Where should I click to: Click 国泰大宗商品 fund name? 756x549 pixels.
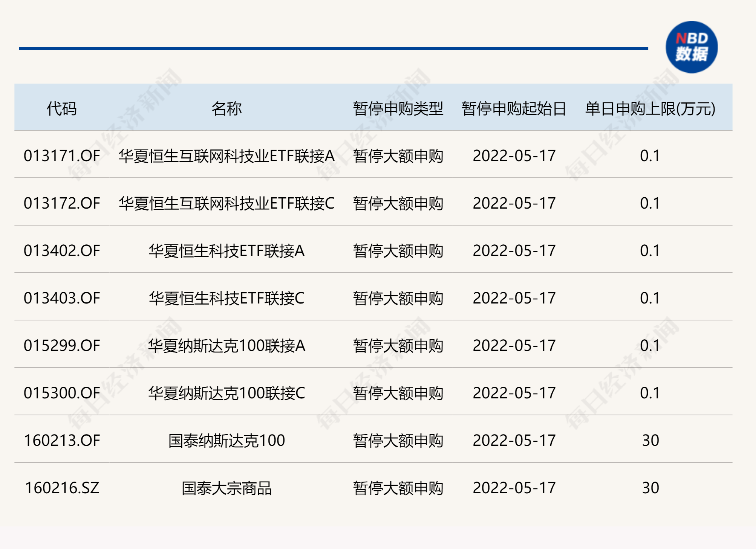(x=226, y=488)
